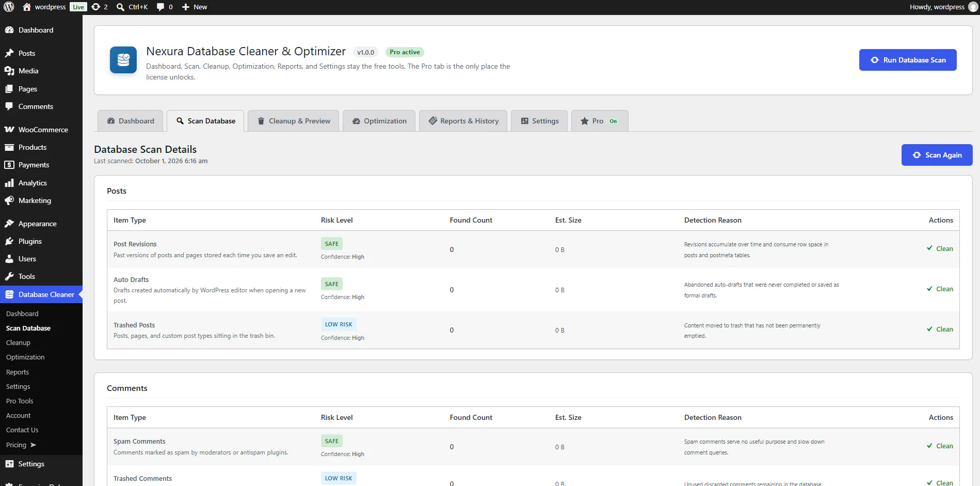
Task: Click the Pro active badge
Action: click(405, 52)
